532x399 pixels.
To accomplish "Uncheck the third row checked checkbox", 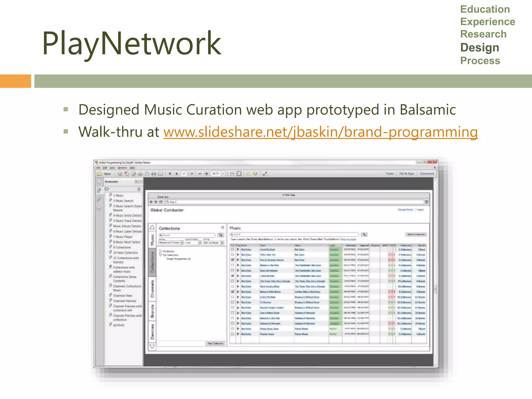I will (x=232, y=260).
